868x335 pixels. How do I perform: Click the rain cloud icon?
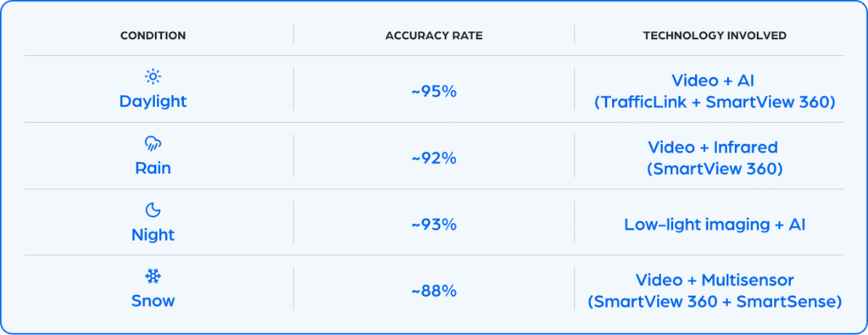coord(153,144)
